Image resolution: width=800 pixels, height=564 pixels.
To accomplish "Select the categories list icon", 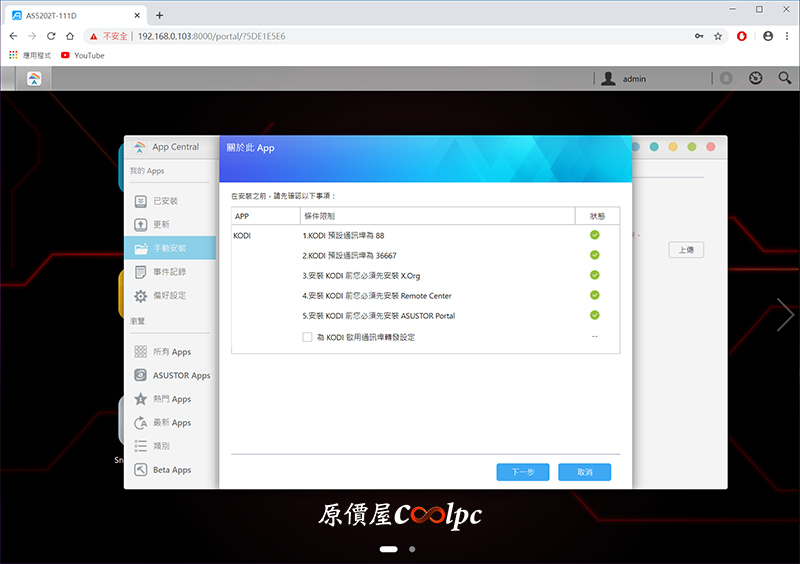I will (140, 446).
